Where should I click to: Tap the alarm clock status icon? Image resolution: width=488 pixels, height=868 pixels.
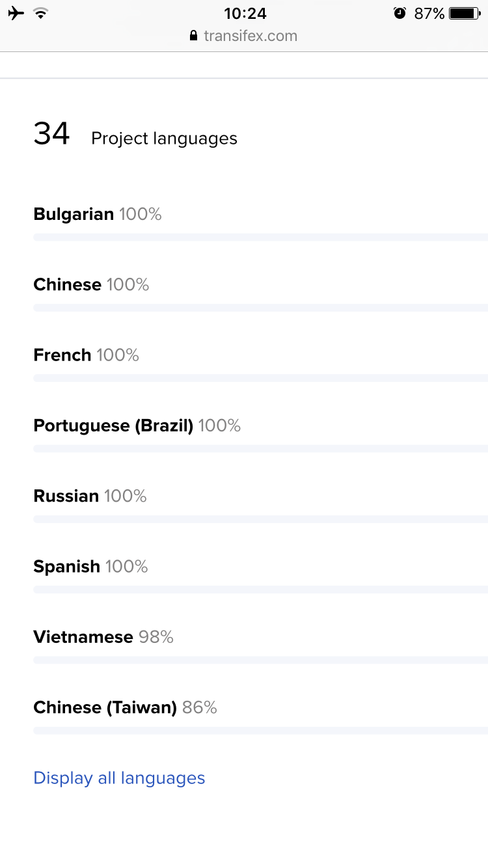pyautogui.click(x=400, y=13)
